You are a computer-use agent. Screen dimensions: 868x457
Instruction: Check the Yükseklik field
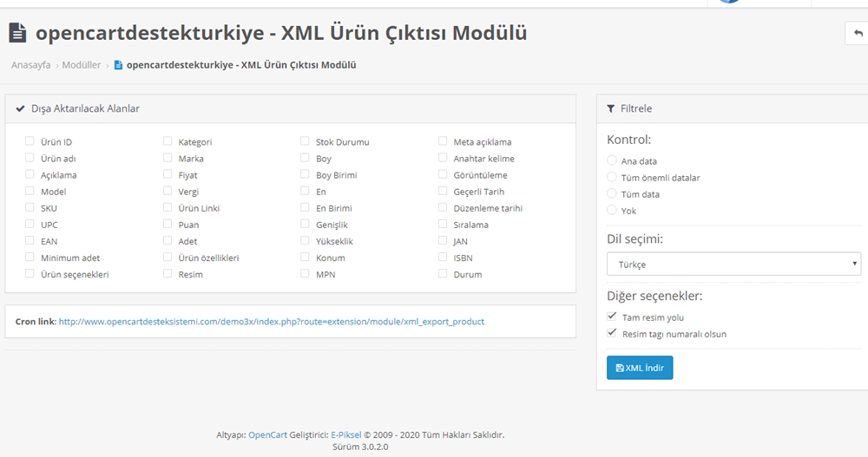(305, 241)
